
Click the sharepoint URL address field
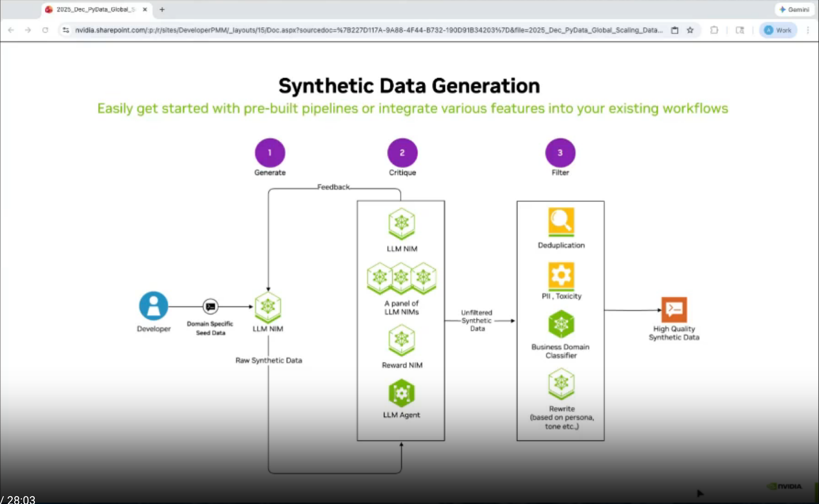[x=369, y=30]
